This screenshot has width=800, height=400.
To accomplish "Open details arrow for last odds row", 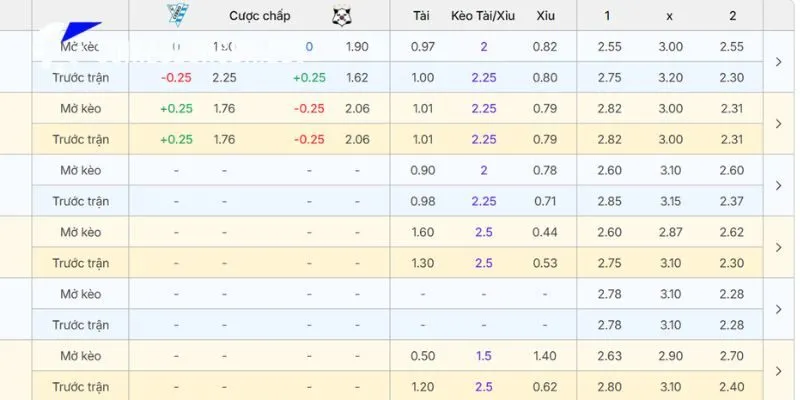I will tap(779, 371).
